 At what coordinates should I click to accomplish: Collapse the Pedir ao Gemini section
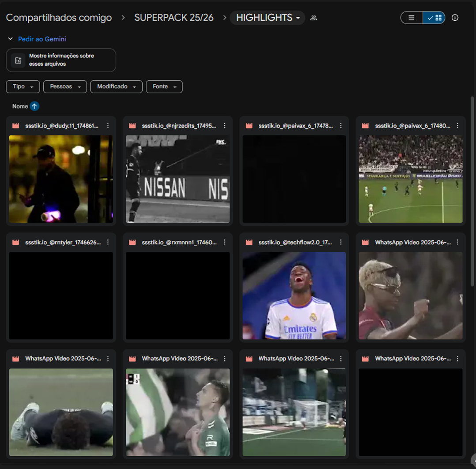(10, 39)
